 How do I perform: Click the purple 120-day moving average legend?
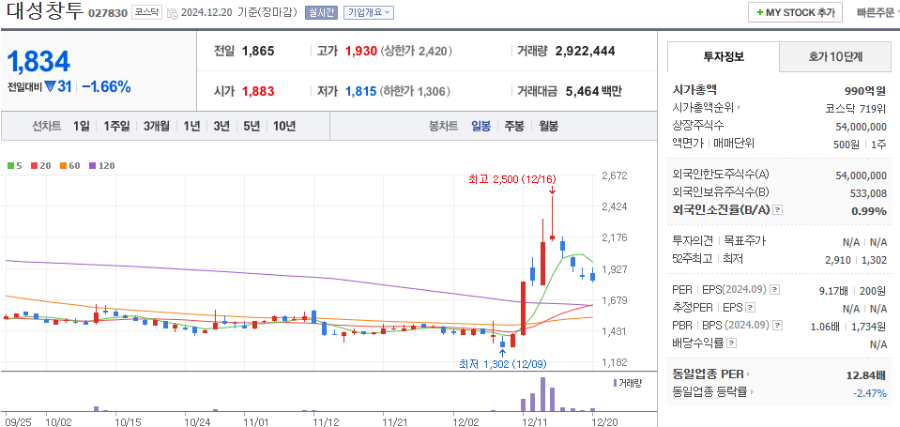click(x=102, y=166)
